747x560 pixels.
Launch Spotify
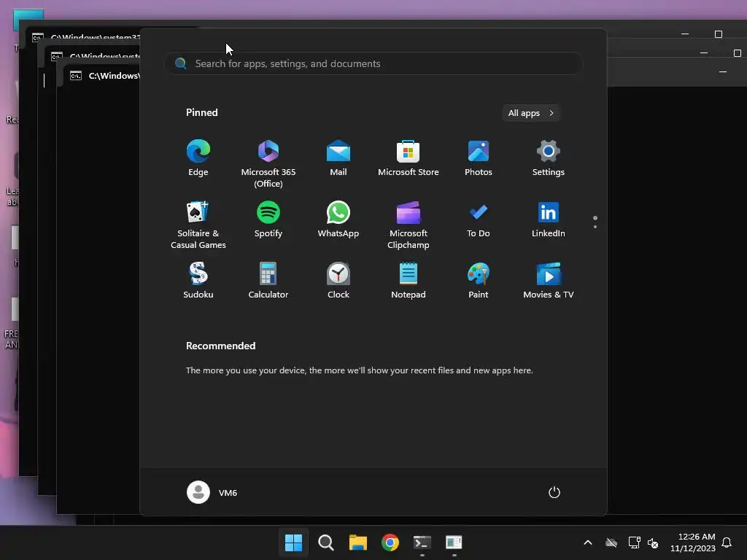(268, 219)
